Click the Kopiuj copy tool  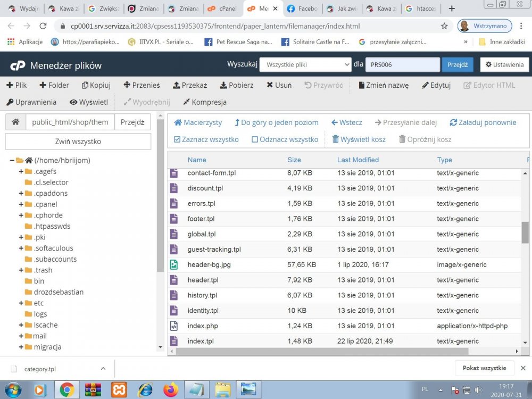click(96, 85)
